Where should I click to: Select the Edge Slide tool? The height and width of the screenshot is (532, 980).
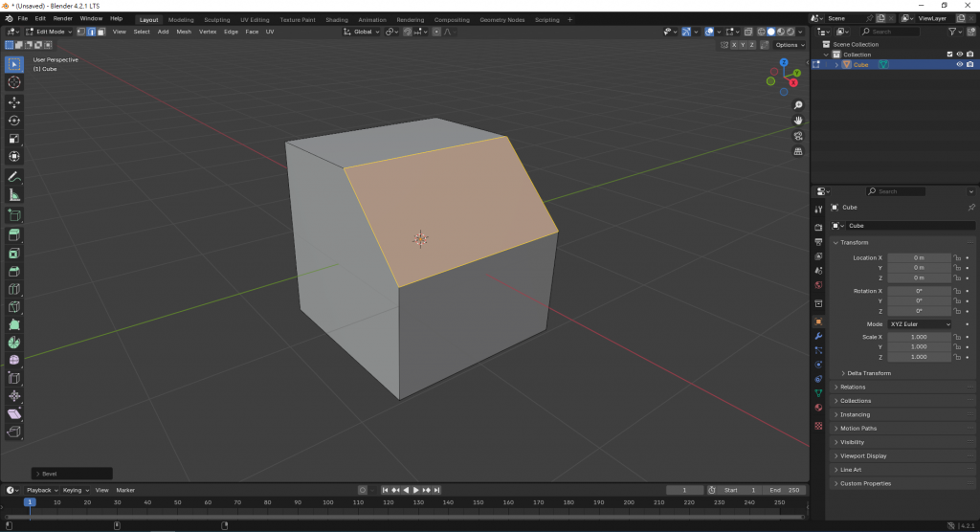14,378
